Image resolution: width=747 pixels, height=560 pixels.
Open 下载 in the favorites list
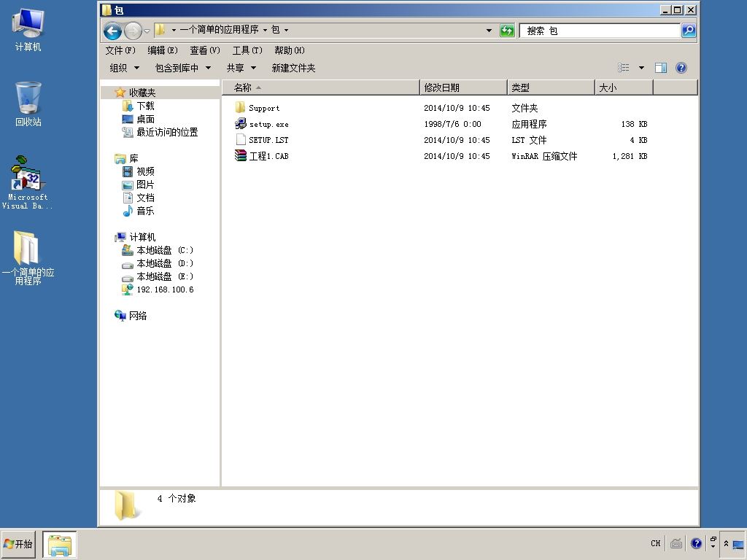145,106
